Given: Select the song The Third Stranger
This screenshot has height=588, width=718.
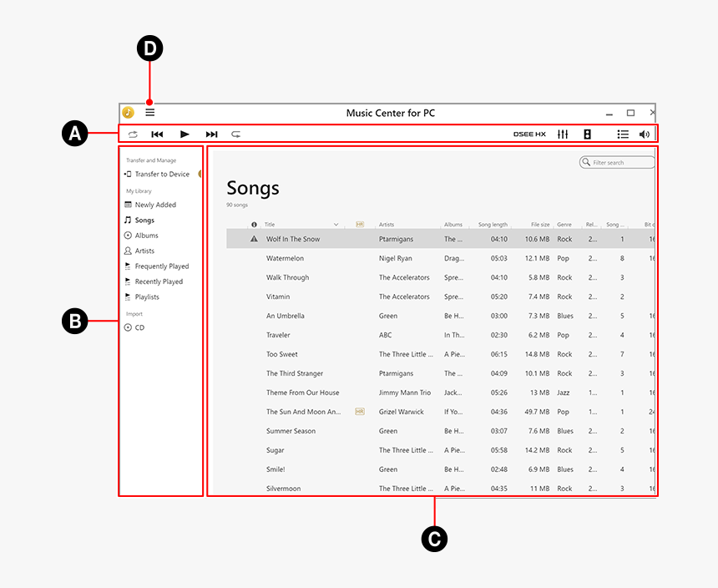Looking at the screenshot, I should 295,373.
